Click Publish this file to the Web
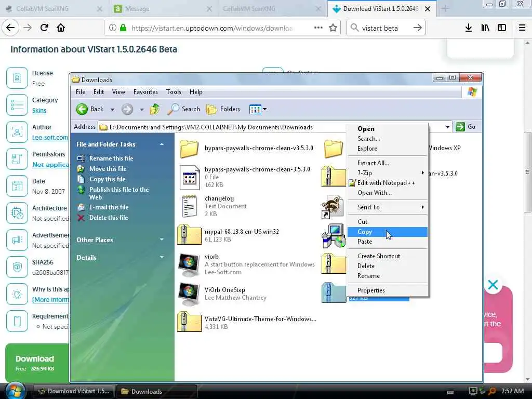 119,193
